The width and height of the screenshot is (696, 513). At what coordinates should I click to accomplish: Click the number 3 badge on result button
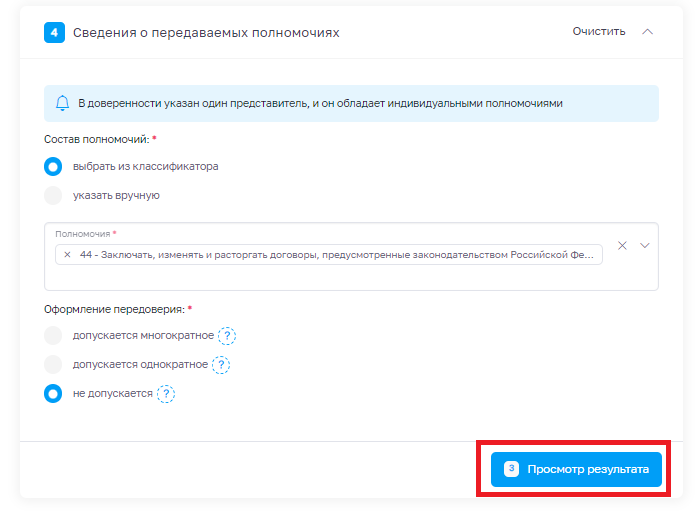511,469
